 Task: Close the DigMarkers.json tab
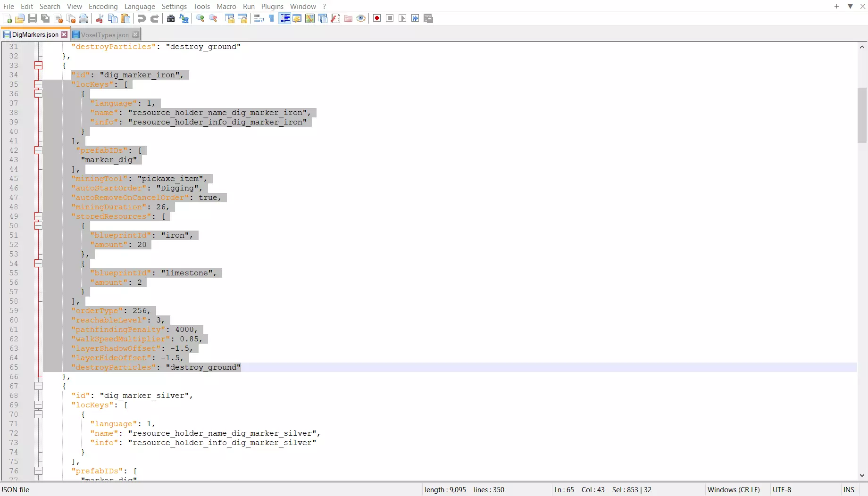[x=64, y=34]
